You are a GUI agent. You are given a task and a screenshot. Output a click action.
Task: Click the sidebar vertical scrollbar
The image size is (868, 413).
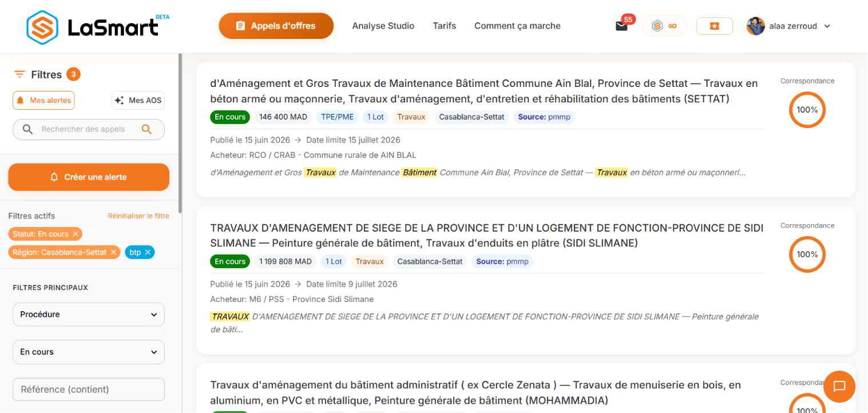coord(180,133)
